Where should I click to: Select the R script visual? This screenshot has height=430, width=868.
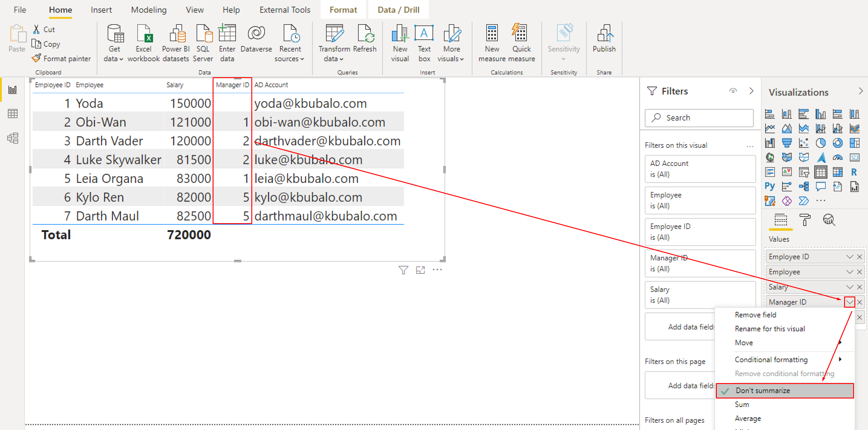(854, 172)
